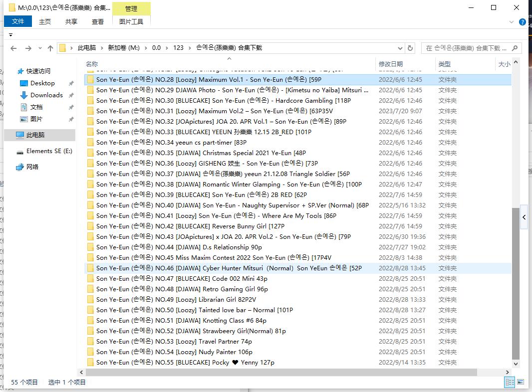Select folder NO.42 Reverse Bunny Girl
The width and height of the screenshot is (532, 392).
point(297,226)
